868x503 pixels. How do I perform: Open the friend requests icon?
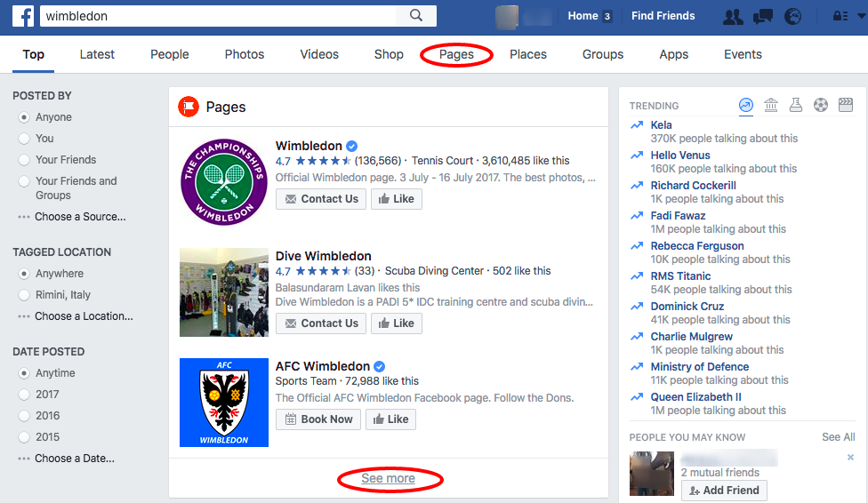point(733,16)
